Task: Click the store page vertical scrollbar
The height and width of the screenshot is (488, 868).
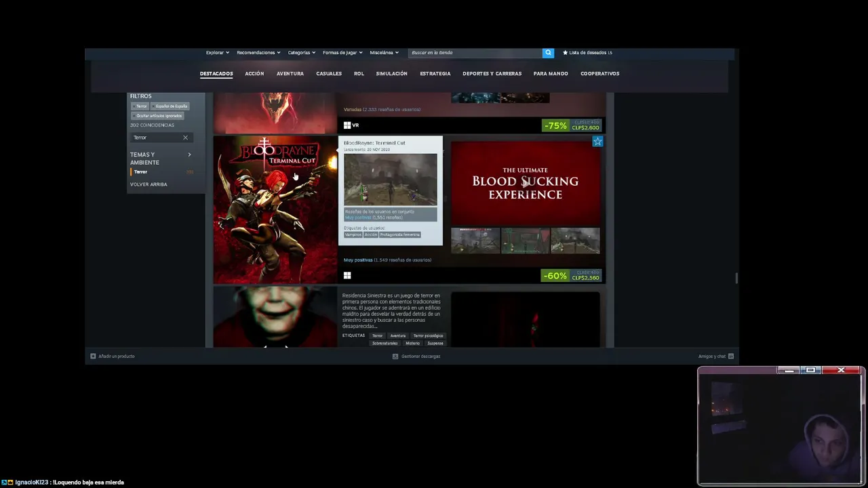Action: [736, 278]
